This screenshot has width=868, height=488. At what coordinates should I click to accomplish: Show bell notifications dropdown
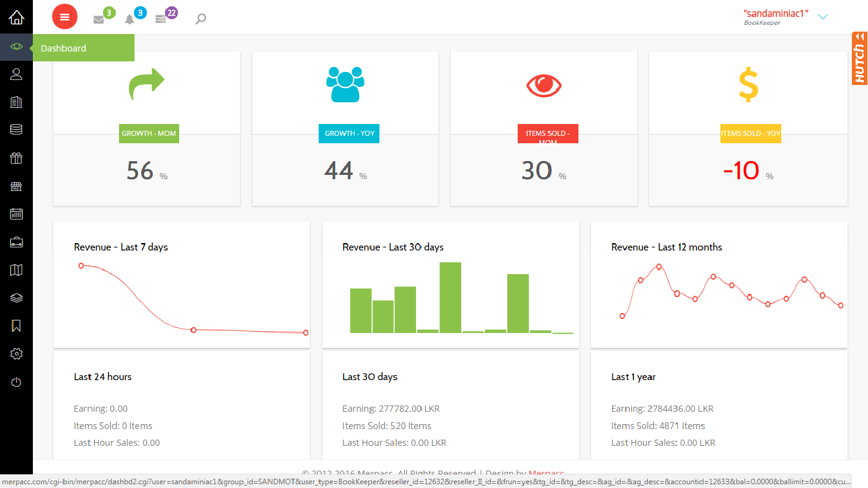pos(130,19)
